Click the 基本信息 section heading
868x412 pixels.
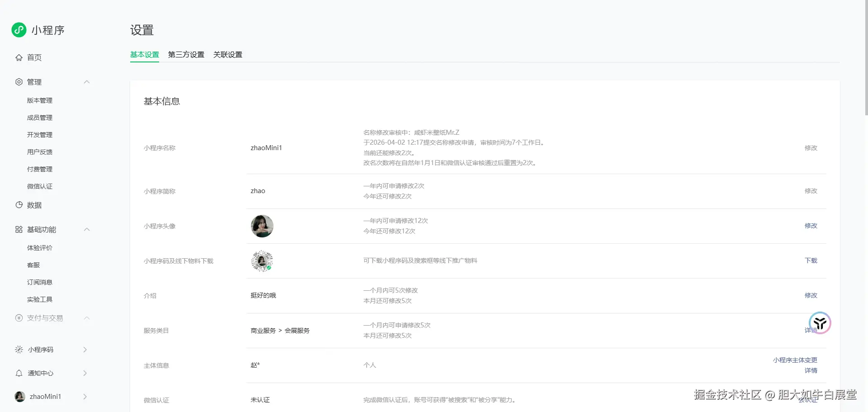[162, 101]
